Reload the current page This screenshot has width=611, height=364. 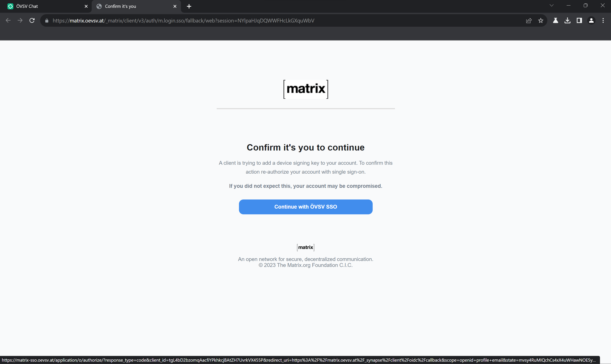point(32,21)
